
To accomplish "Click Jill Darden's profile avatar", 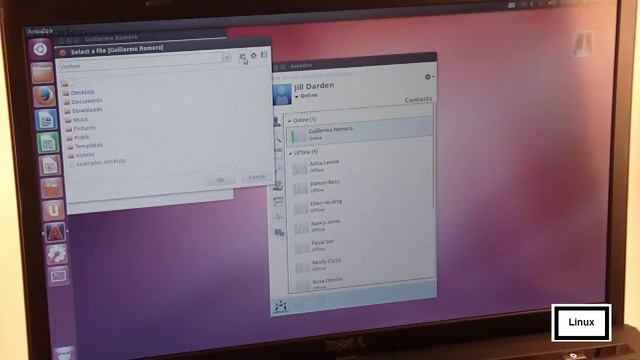I will point(282,94).
